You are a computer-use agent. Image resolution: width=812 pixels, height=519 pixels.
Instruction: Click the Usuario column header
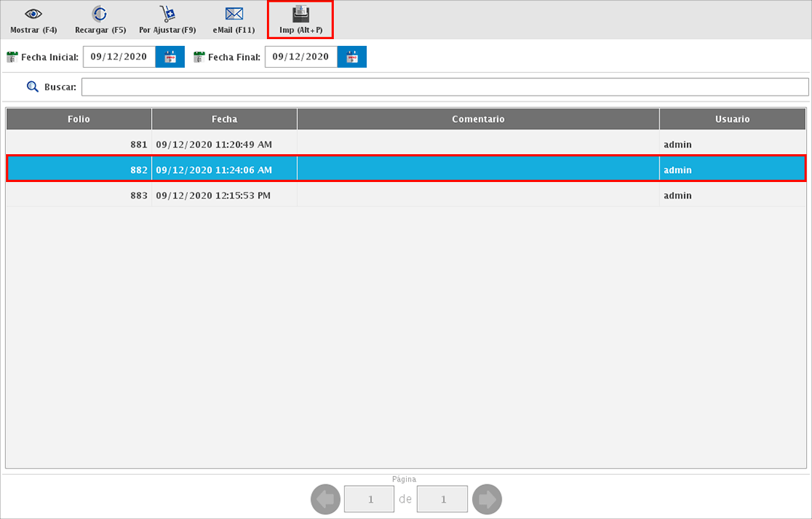coord(732,119)
